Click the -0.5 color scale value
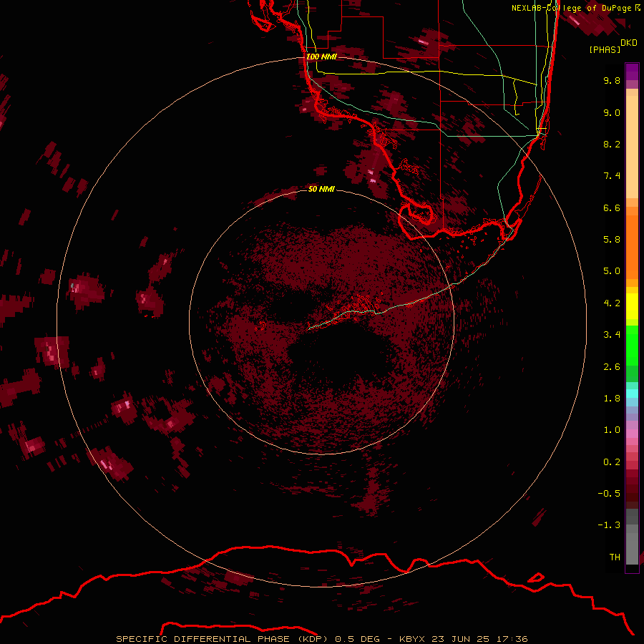The width and height of the screenshot is (644, 644). coord(609,494)
